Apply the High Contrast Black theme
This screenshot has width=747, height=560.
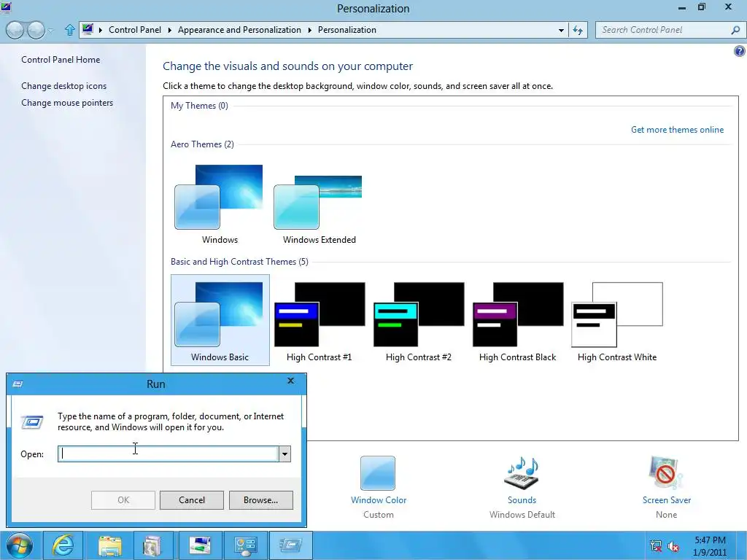pos(517,322)
